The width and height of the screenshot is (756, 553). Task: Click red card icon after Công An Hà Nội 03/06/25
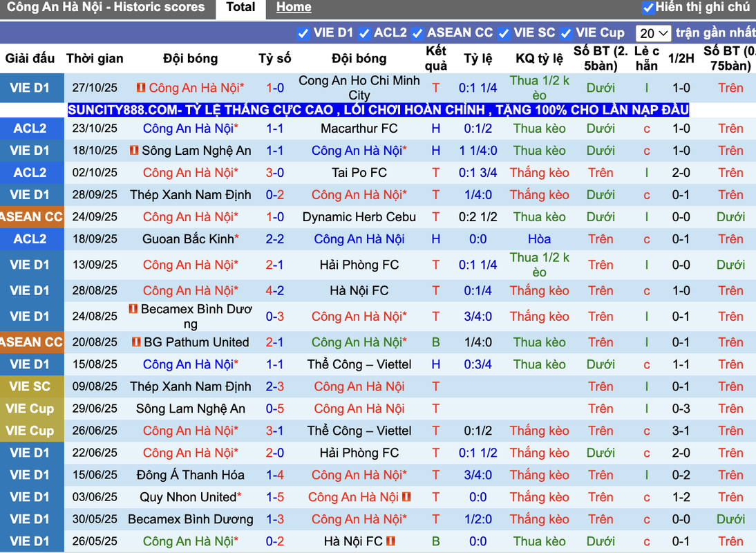[406, 496]
